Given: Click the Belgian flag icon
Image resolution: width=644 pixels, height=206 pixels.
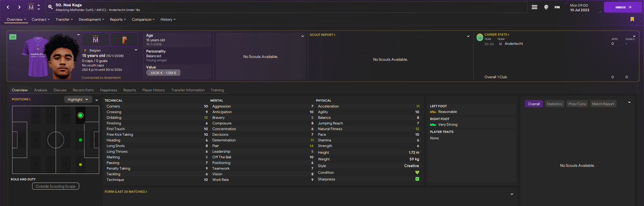Looking at the screenshot, I should pos(86,51).
